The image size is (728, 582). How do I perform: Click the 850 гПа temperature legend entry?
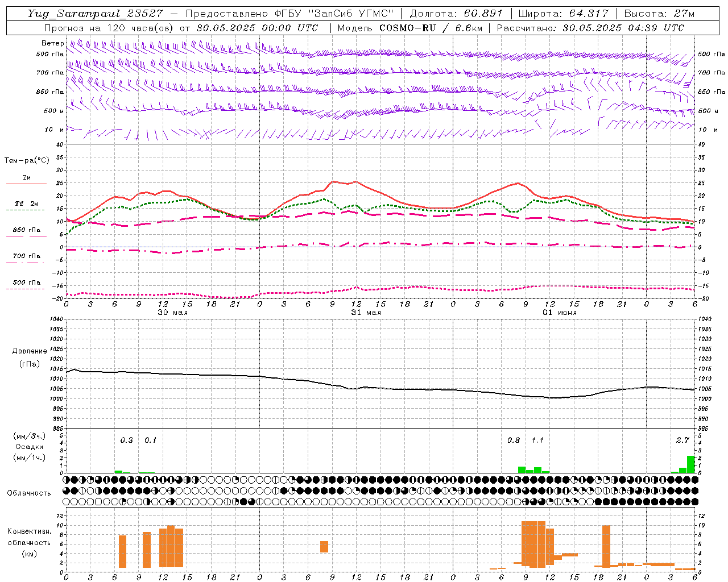pos(26,230)
